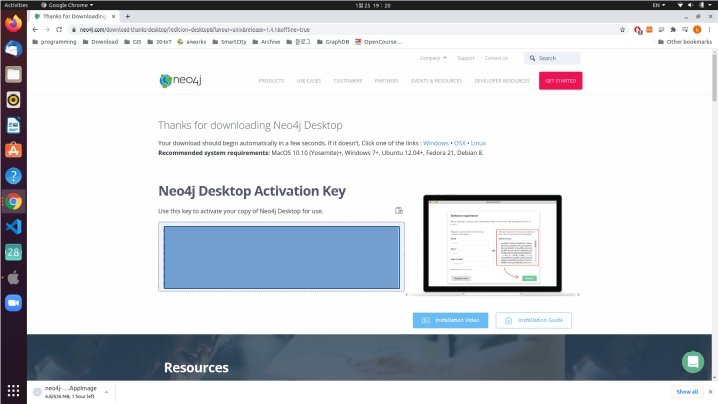Copy the activation key with clipboard icon
This screenshot has height=404, width=718.
[x=399, y=210]
